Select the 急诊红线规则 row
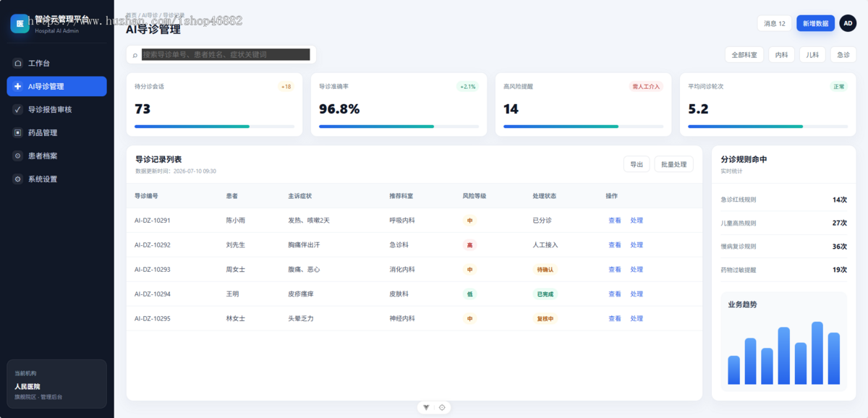 coord(783,200)
